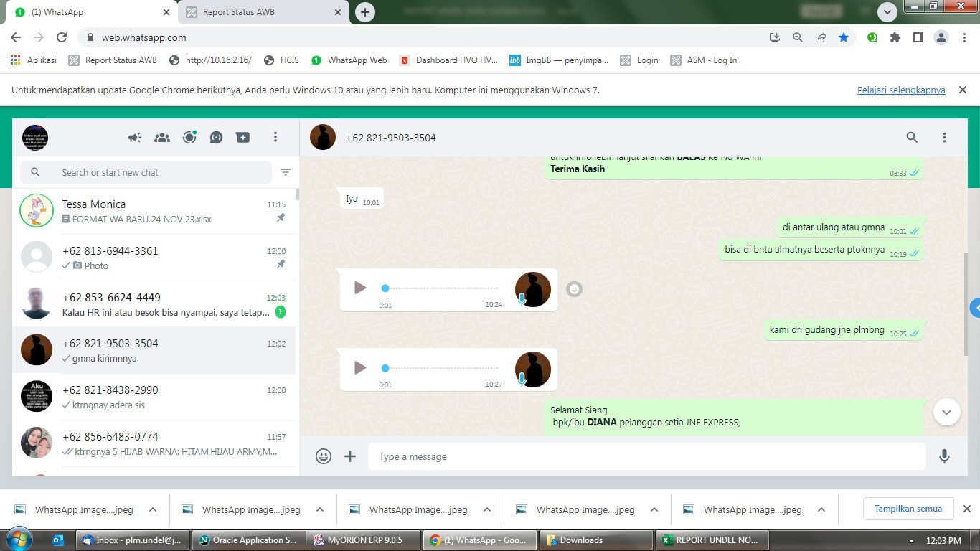The width and height of the screenshot is (980, 551).
Task: Open the Windows Start menu
Action: coord(19,540)
